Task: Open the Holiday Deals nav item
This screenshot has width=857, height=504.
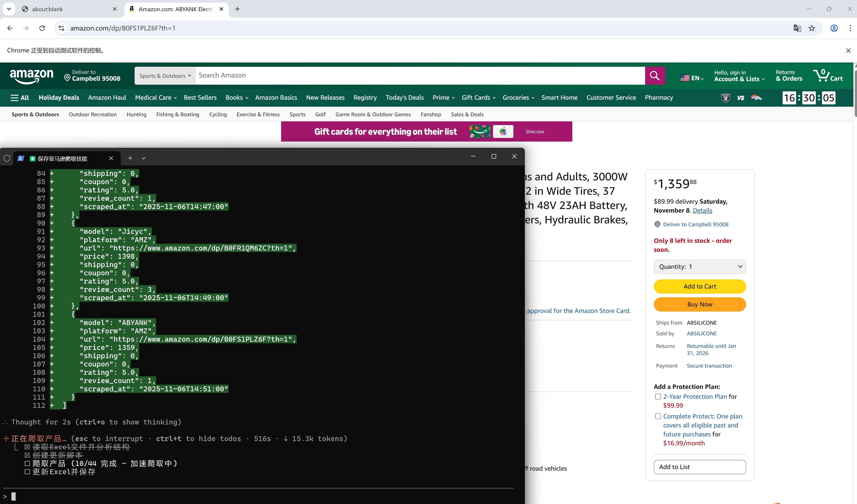Action: click(59, 98)
